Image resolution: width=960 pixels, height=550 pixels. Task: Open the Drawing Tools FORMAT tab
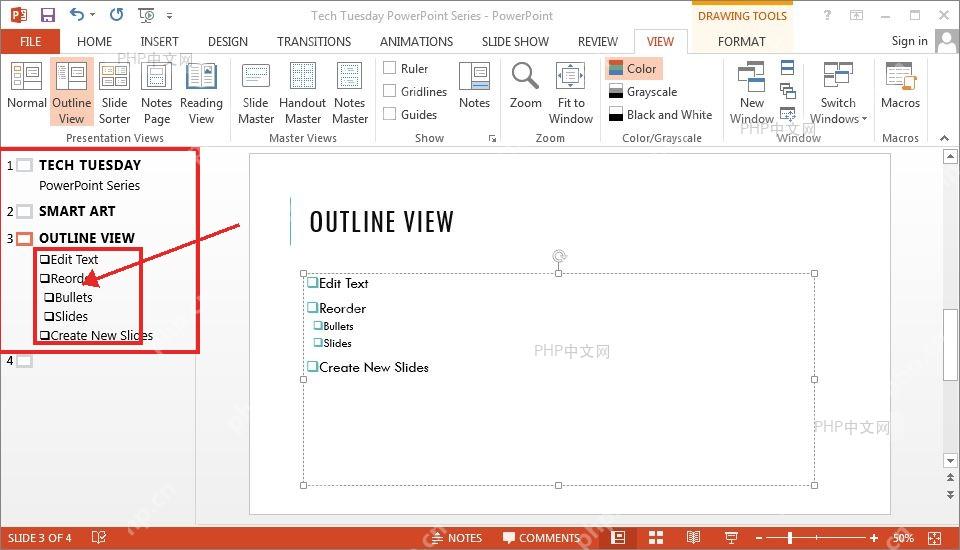(x=741, y=42)
